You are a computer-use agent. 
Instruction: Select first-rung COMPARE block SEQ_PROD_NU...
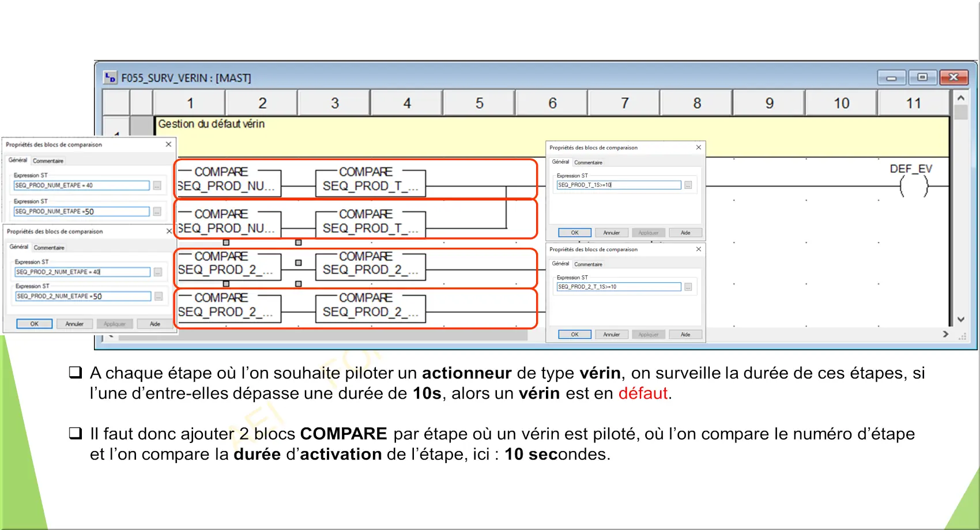coord(229,182)
